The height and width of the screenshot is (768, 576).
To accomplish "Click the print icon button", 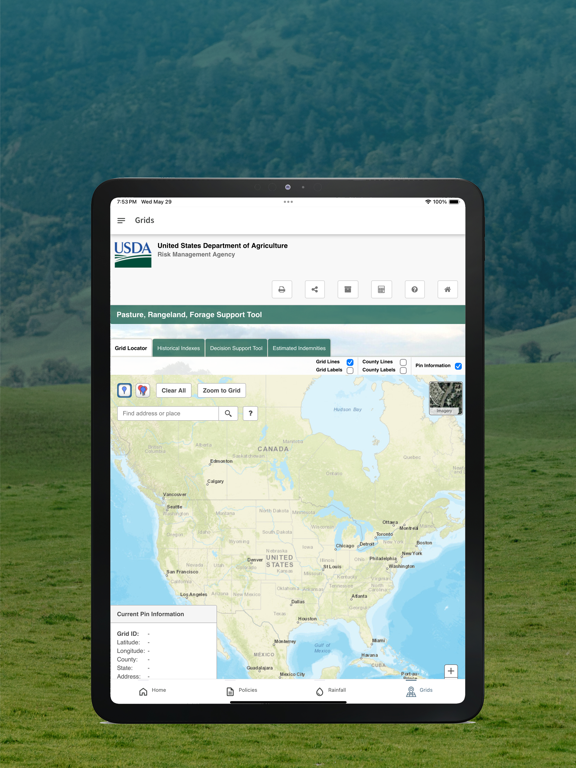I will pyautogui.click(x=282, y=289).
